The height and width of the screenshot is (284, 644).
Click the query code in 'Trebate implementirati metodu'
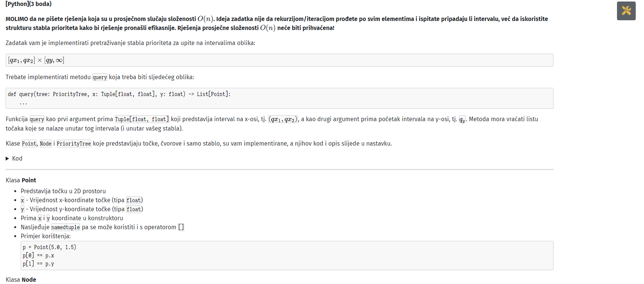click(x=100, y=77)
